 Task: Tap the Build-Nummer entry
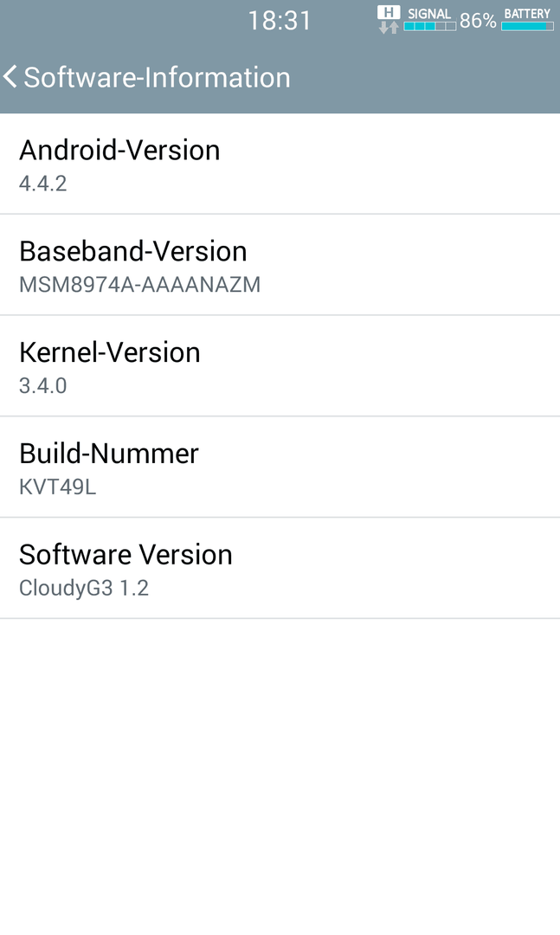click(x=280, y=467)
